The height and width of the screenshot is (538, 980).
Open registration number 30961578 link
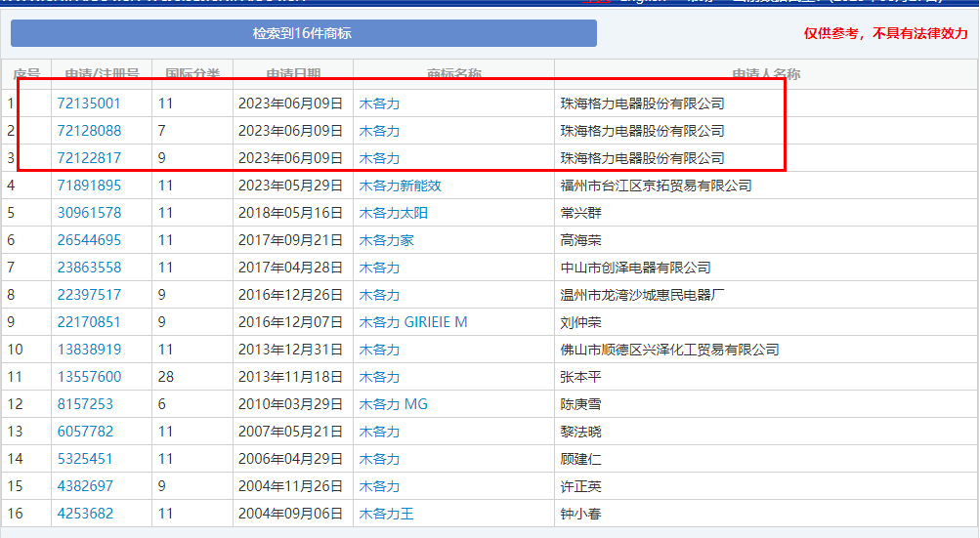[89, 213]
